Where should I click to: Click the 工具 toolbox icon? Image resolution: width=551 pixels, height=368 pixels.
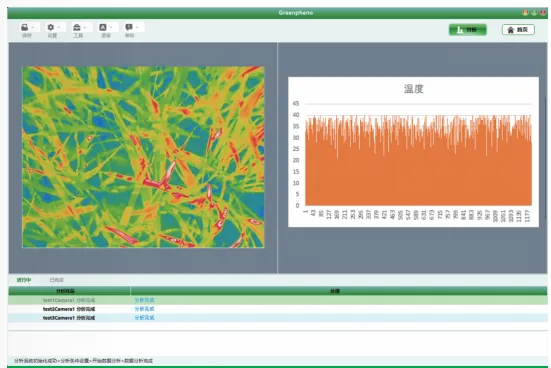(77, 27)
